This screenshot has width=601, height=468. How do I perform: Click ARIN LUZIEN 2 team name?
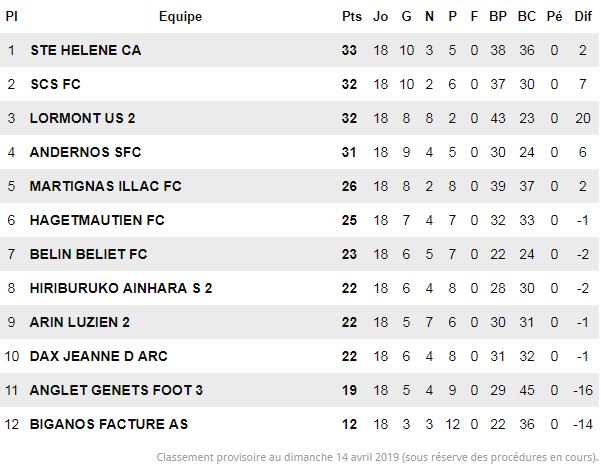[x=80, y=322]
